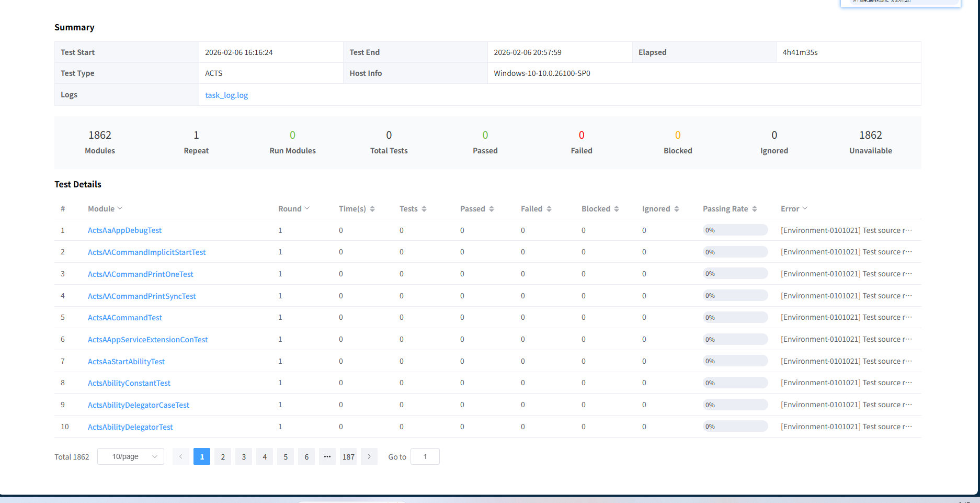
Task: Open ActsAbilityDelegatorCaseTest module link
Action: [139, 405]
